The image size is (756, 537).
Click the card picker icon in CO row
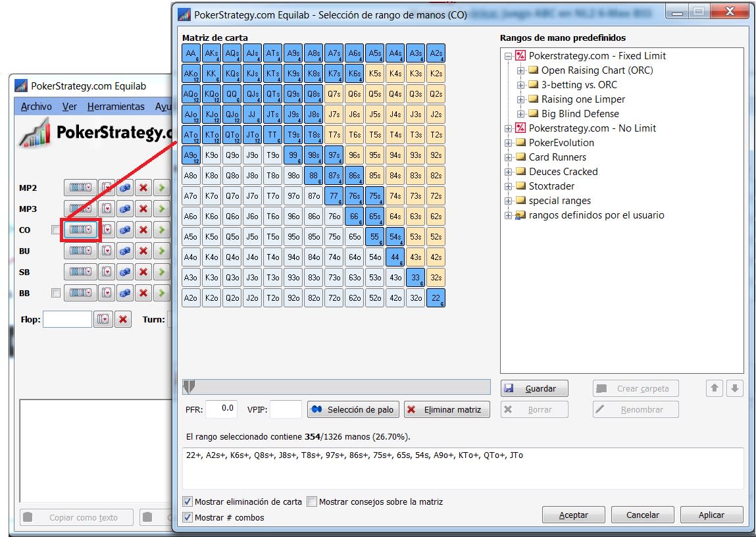click(x=107, y=230)
